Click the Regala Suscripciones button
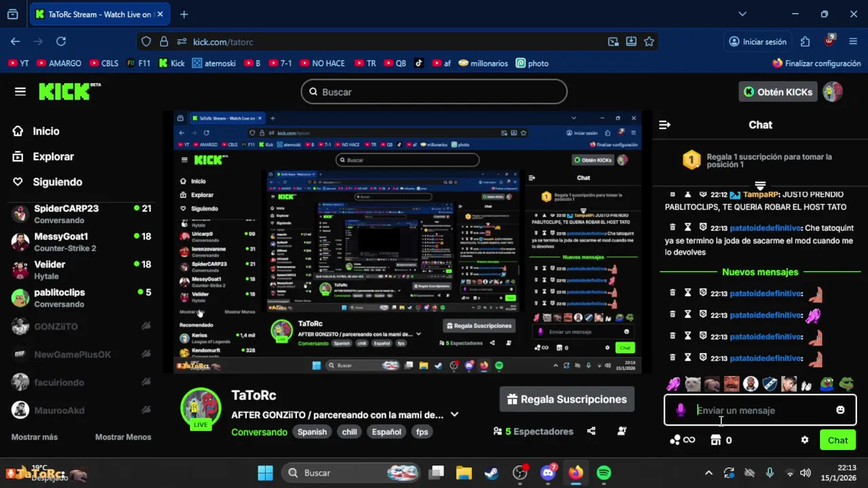The image size is (868, 488). pyautogui.click(x=567, y=399)
